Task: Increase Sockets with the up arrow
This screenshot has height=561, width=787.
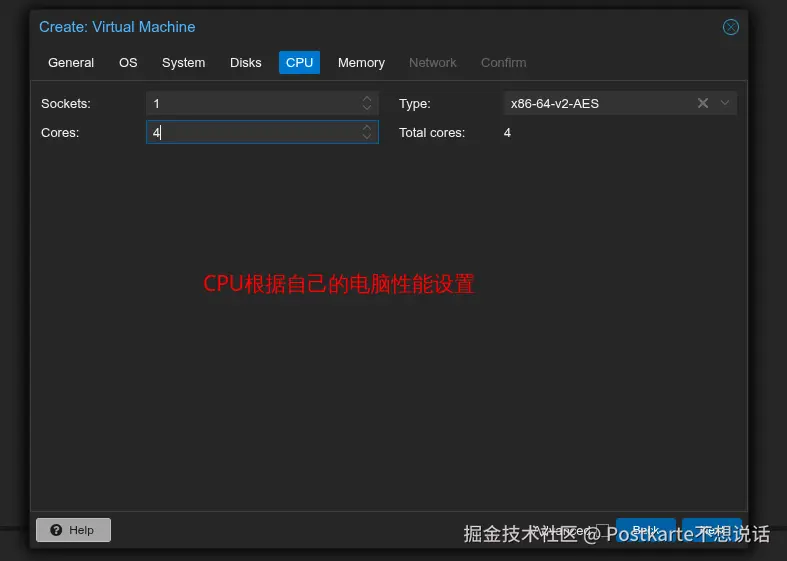Action: [367, 99]
